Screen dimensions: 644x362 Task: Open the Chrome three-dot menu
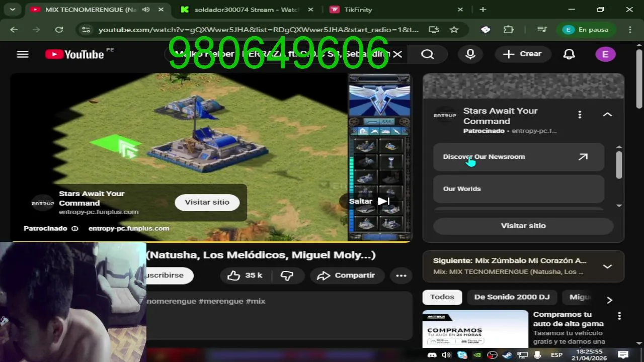tap(630, 30)
